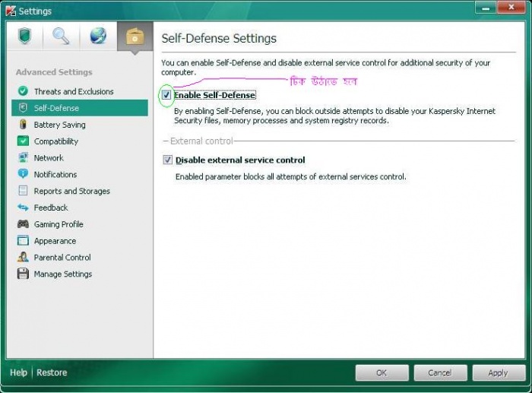
Task: Open the Scan magnifier tab
Action: [x=61, y=36]
